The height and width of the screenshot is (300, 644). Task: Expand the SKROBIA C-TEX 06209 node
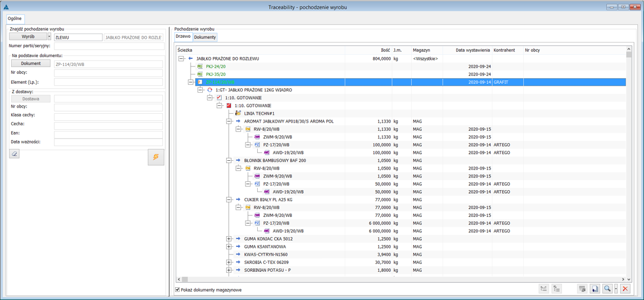click(x=229, y=262)
